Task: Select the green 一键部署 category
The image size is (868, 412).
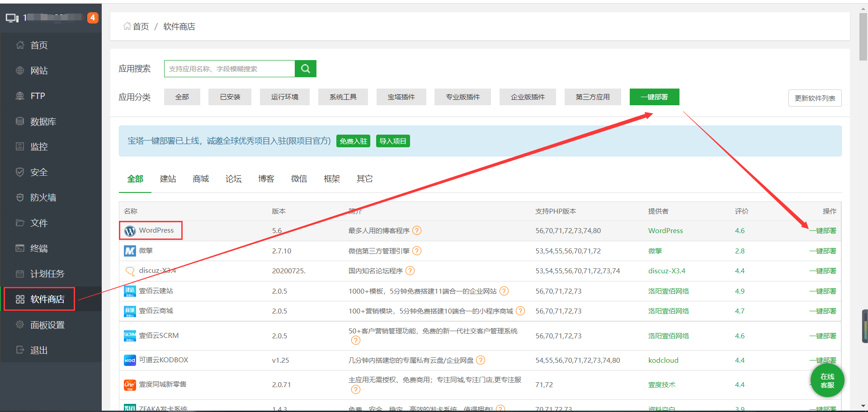Action: 655,97
